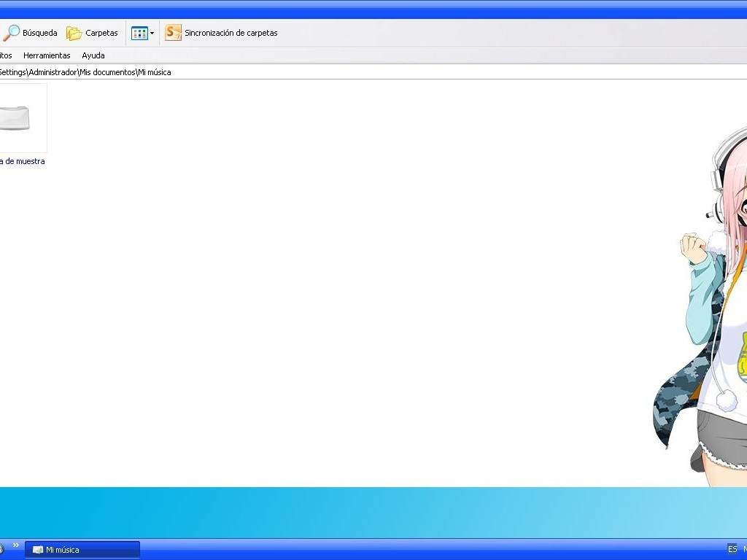The height and width of the screenshot is (560, 747).
Task: Click the Mi música taskbar button
Action: point(82,550)
